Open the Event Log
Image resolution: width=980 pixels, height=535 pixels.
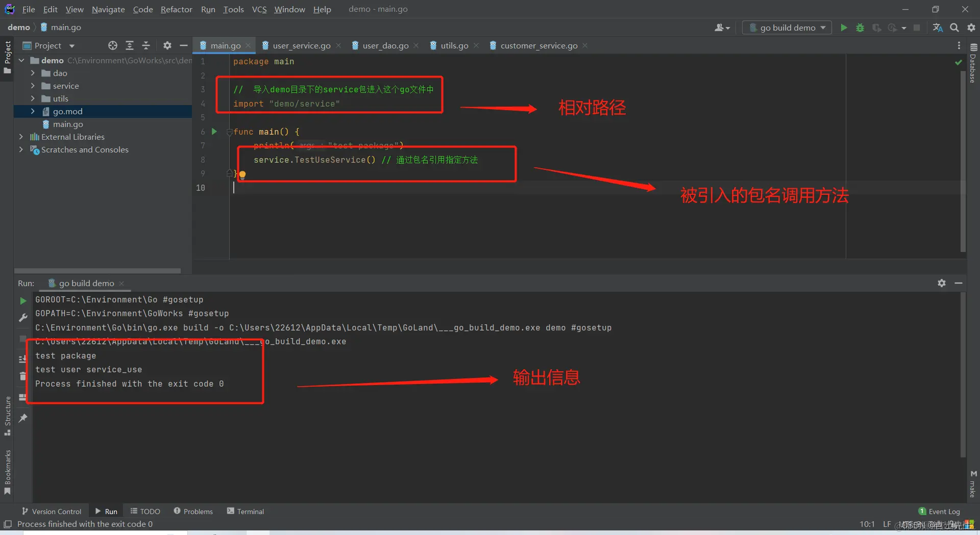939,511
